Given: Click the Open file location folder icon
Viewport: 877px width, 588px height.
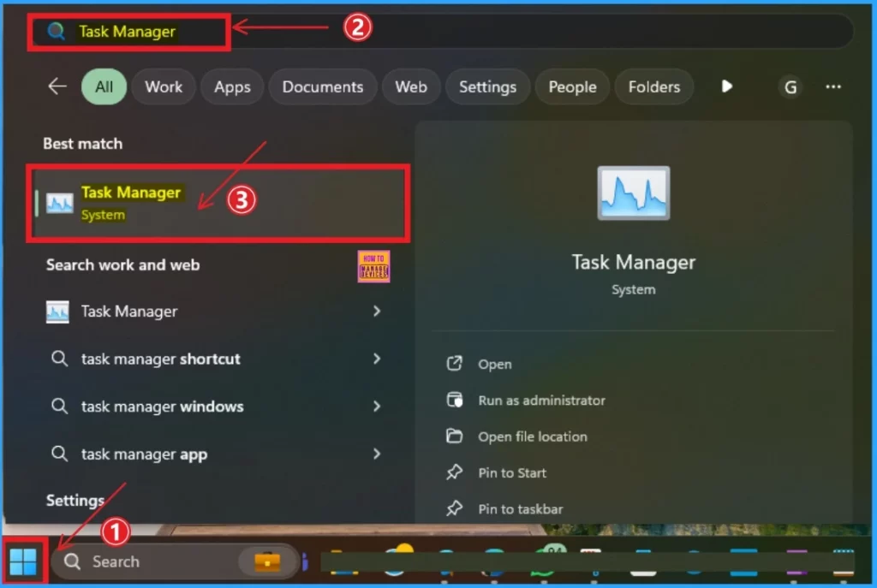Looking at the screenshot, I should coord(454,436).
